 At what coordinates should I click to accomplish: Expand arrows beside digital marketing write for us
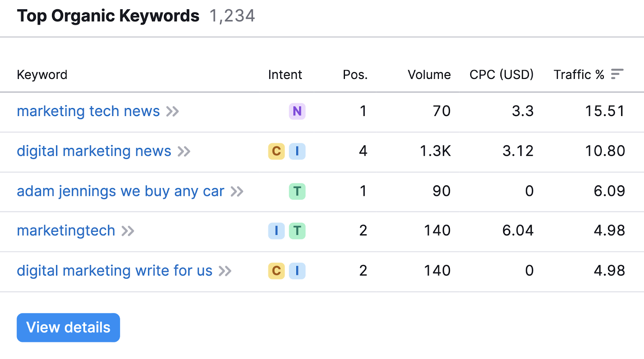coord(225,271)
